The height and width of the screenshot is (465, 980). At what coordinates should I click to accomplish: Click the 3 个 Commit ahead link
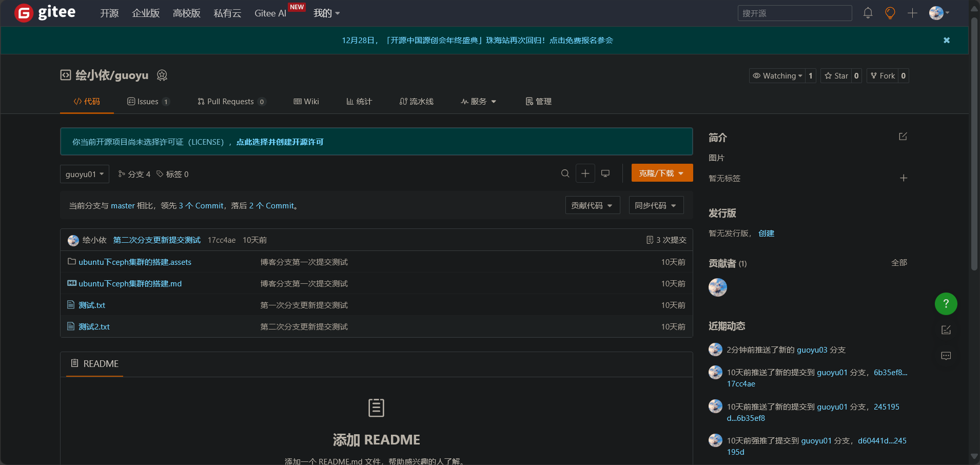point(201,205)
